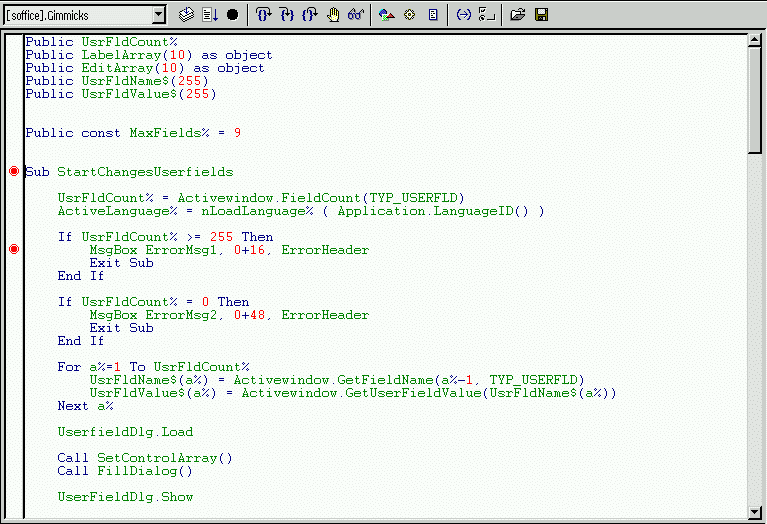Click 'UserFieldDlg.Show' statement
This screenshot has width=767, height=524.
(125, 497)
